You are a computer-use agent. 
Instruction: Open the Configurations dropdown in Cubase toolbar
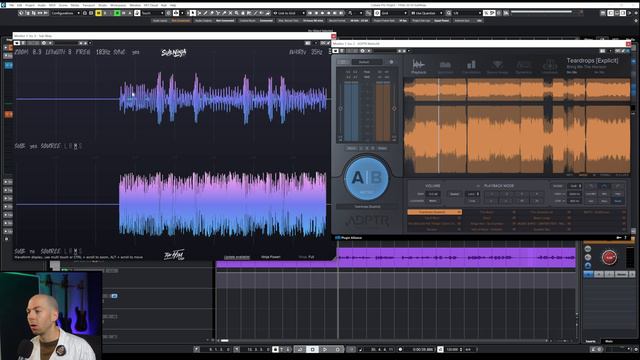coord(65,13)
